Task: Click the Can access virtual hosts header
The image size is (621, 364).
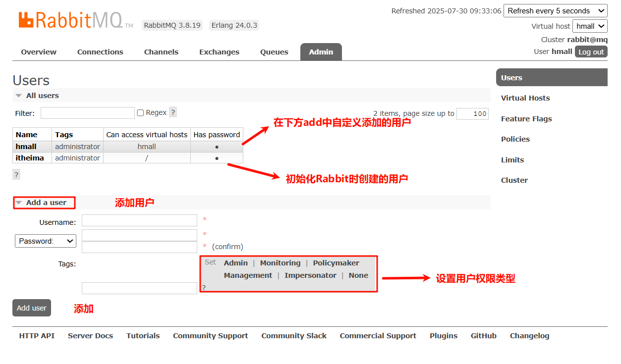Action: click(x=147, y=134)
